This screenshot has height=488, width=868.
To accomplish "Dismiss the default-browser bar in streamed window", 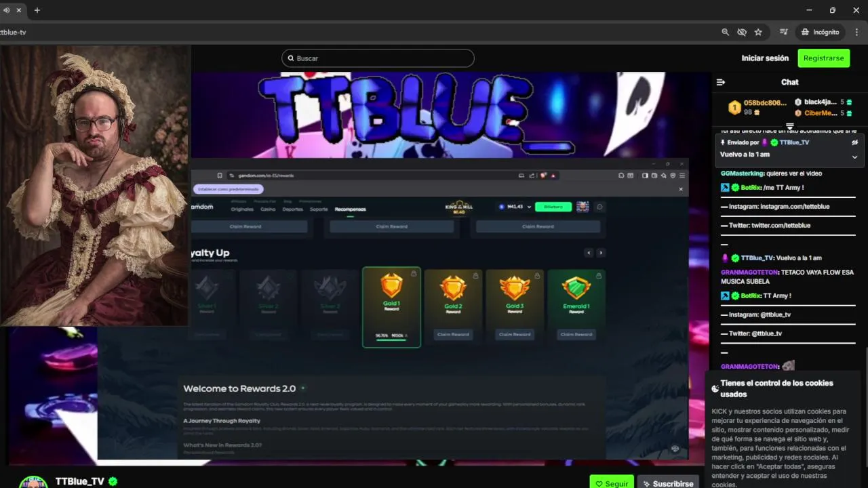I will point(681,189).
